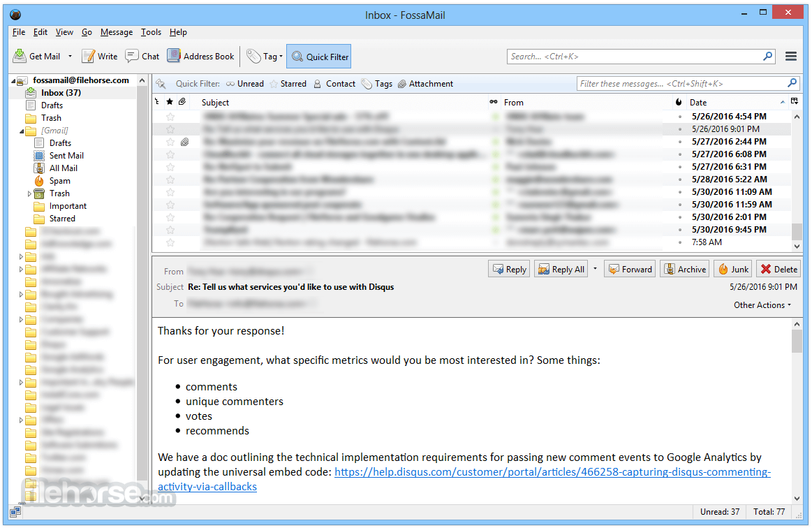
Task: Toggle the Attachment quick filter
Action: (x=426, y=84)
